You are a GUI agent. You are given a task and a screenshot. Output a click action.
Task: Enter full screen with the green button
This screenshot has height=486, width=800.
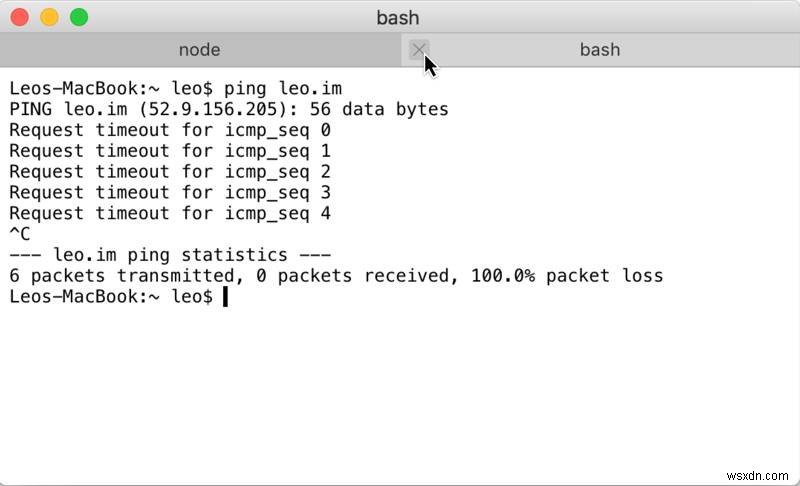(79, 17)
